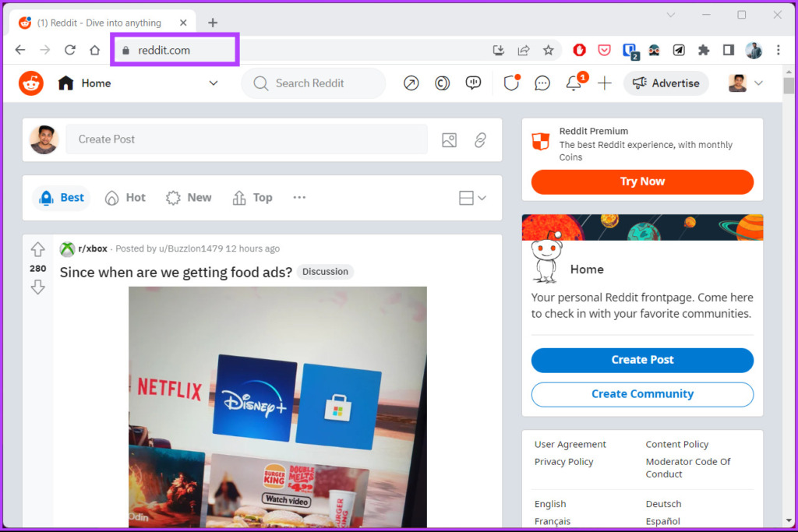Upvote the r/xbox post

(x=37, y=249)
